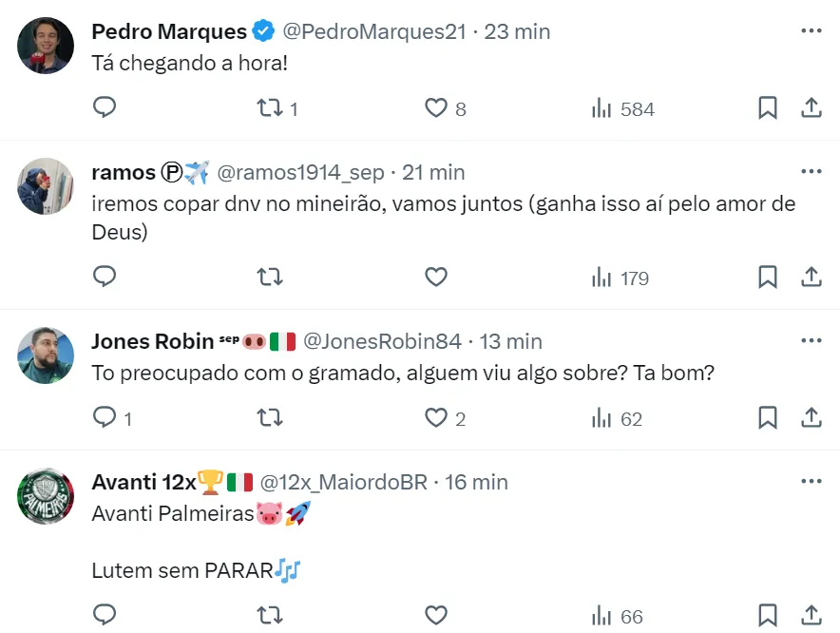Viewport: 840px width, 633px height.
Task: Open more options on Jones Robin's tweet
Action: [x=811, y=341]
